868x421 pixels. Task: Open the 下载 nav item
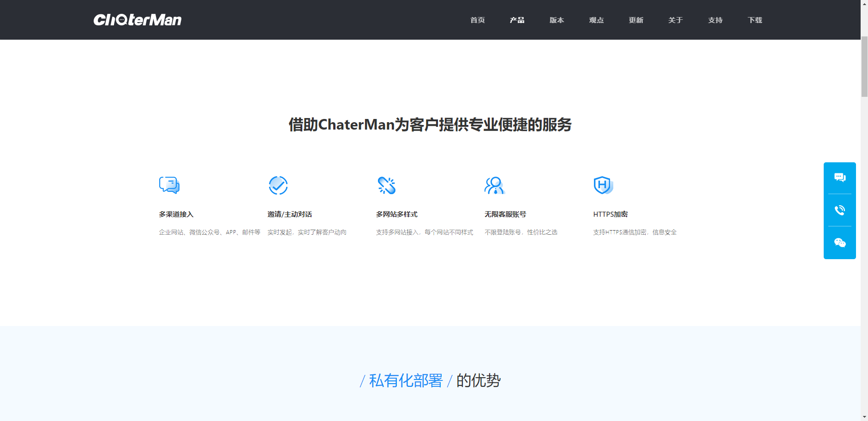point(755,20)
